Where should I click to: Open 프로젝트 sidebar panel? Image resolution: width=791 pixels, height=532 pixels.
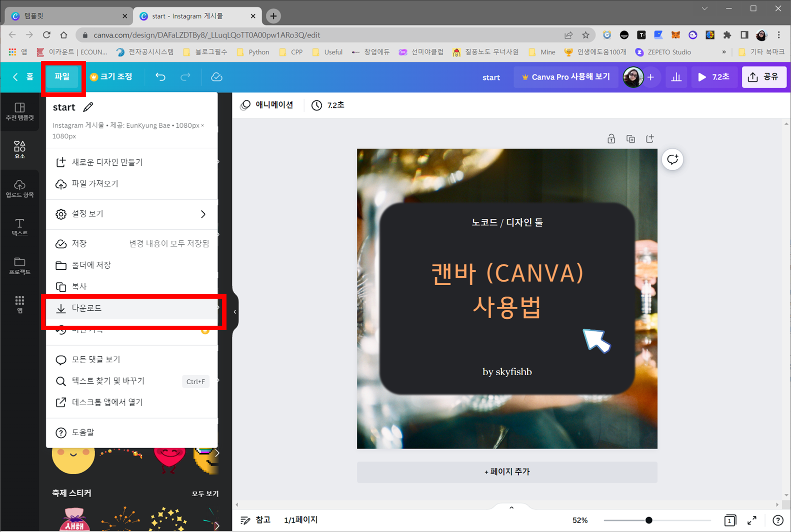[x=19, y=265]
